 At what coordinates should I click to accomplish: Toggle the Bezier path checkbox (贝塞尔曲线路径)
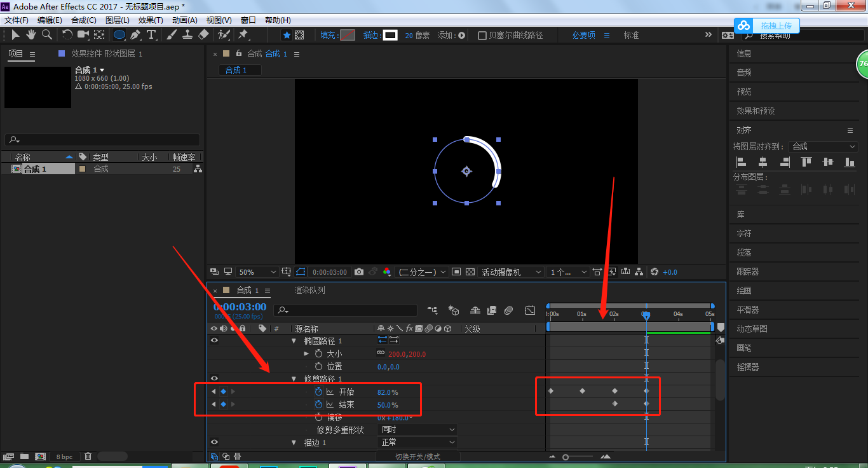pyautogui.click(x=482, y=36)
